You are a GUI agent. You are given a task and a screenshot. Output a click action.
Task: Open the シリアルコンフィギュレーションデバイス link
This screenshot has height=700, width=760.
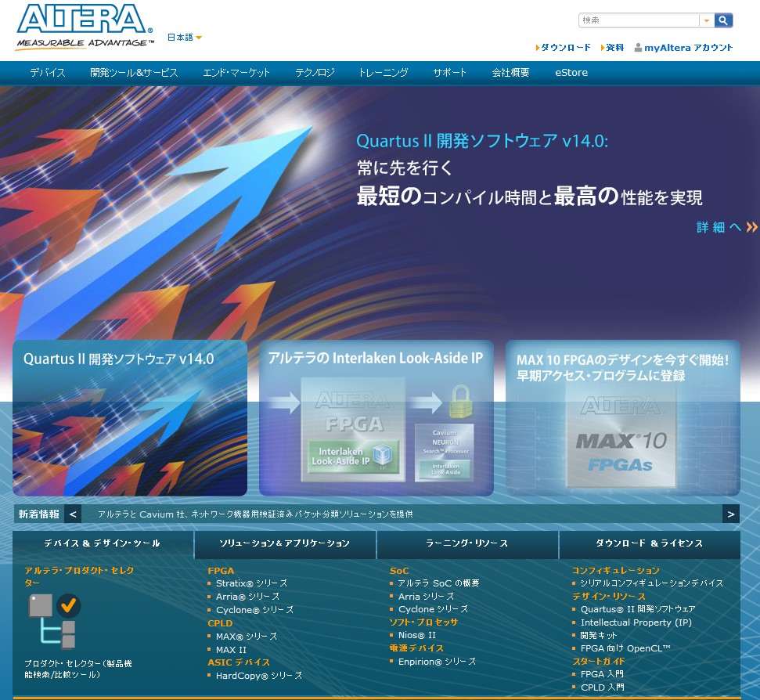point(651,583)
